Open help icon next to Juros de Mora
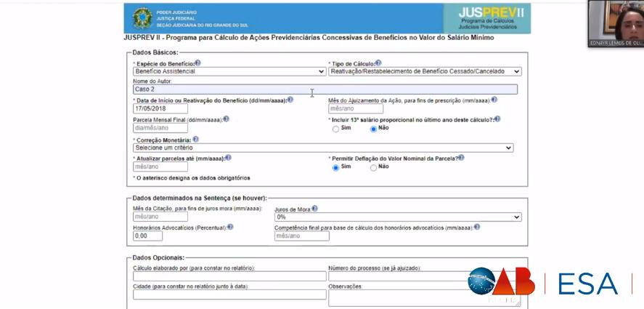The image size is (644, 309). [x=314, y=209]
